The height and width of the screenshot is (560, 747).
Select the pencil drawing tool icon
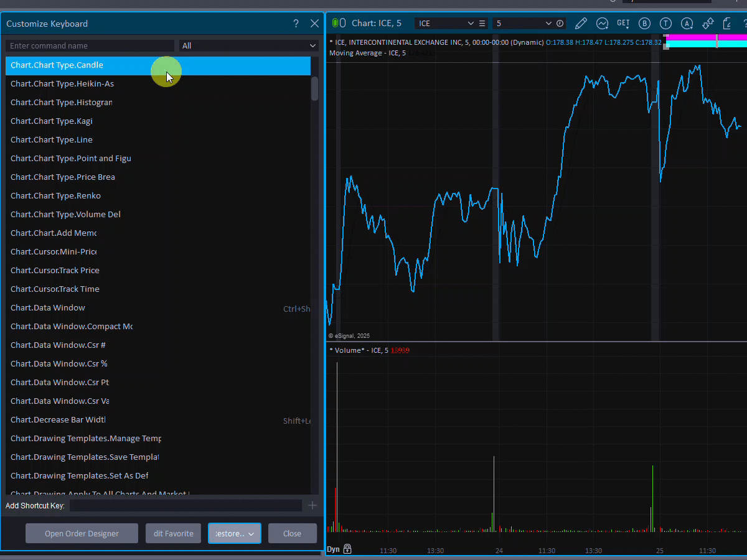click(x=581, y=24)
